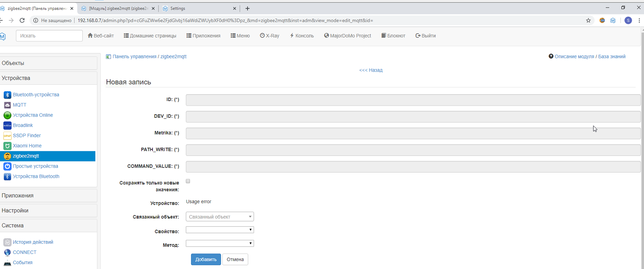Open Консоль from top menu
This screenshot has width=644, height=269.
click(x=302, y=36)
